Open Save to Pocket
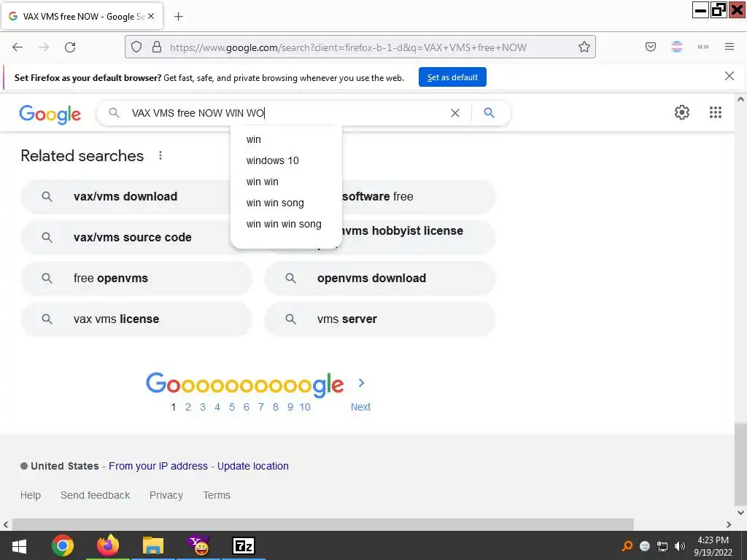The image size is (747, 560). [650, 47]
